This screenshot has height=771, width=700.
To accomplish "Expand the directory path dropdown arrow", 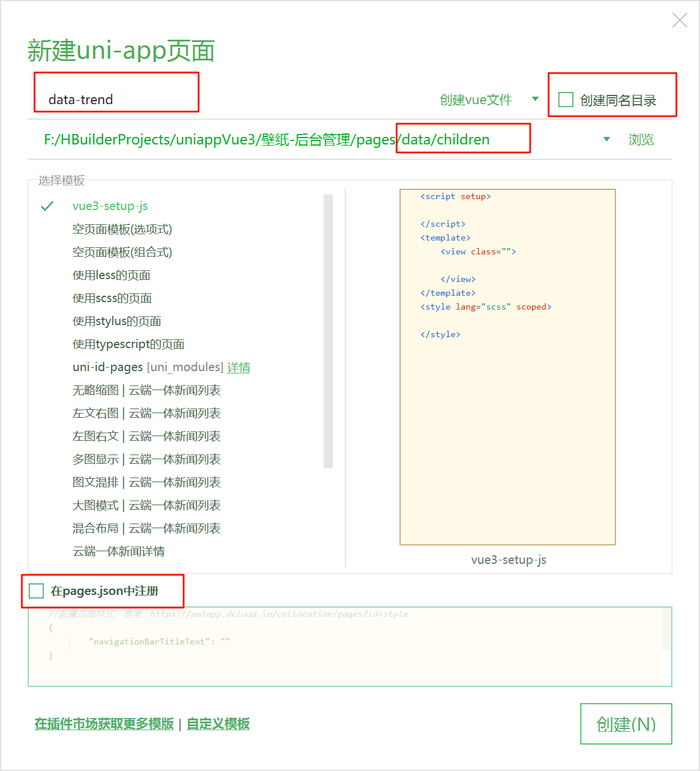I will (x=606, y=139).
